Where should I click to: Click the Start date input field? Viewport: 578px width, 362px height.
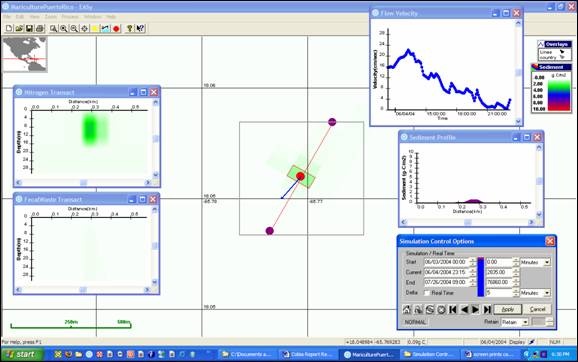446,262
